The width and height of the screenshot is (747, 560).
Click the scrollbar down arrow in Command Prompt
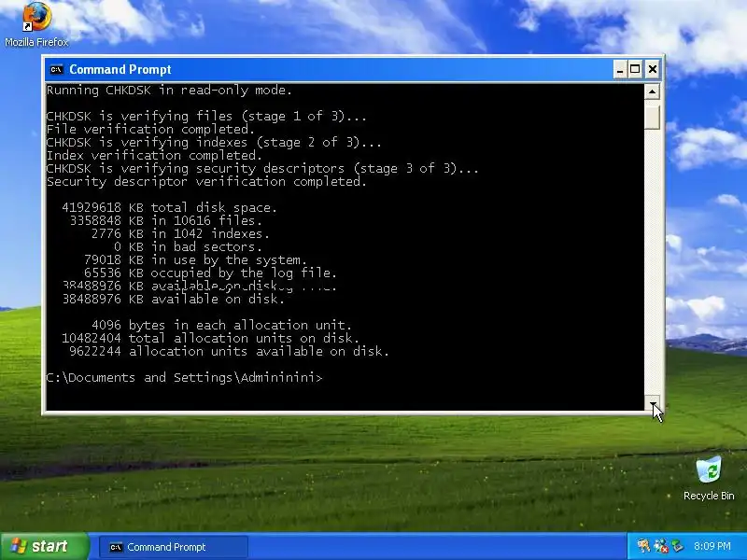coord(652,403)
